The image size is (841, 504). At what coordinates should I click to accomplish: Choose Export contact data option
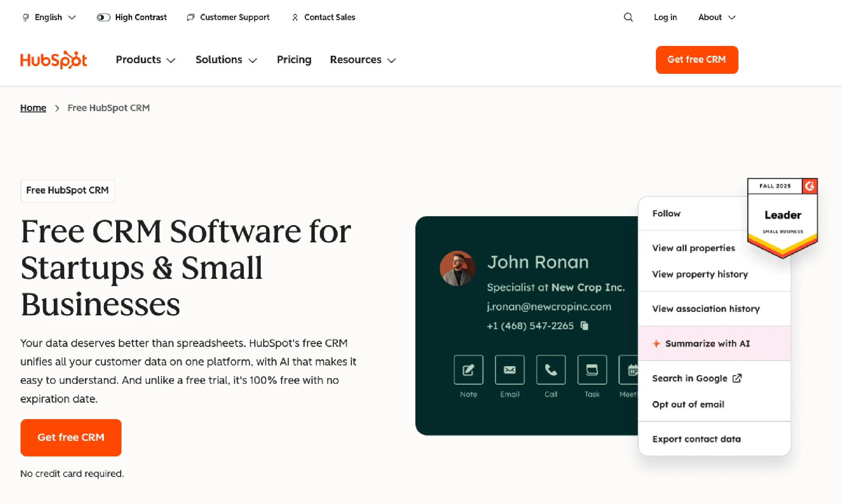[x=696, y=439]
